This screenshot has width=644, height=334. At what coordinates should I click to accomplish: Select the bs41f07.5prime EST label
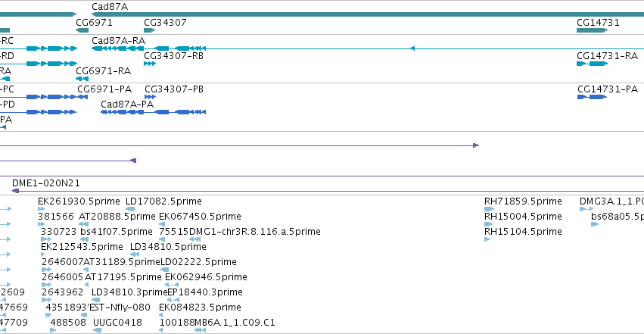117,232
